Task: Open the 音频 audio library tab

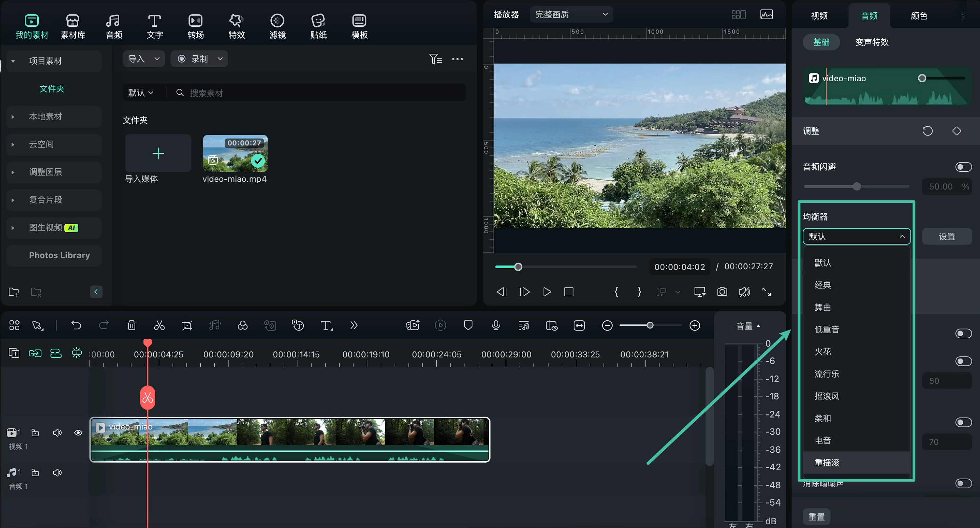Action: (114, 27)
